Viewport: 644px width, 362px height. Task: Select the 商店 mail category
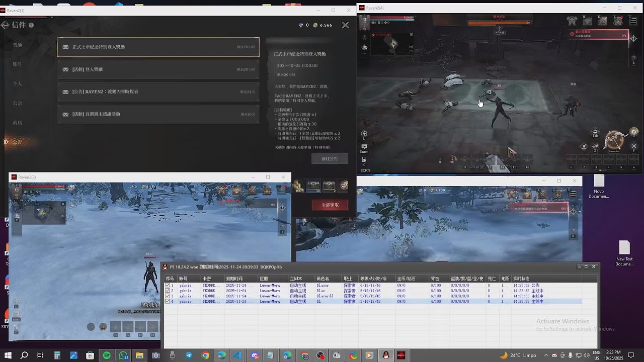pos(18,123)
